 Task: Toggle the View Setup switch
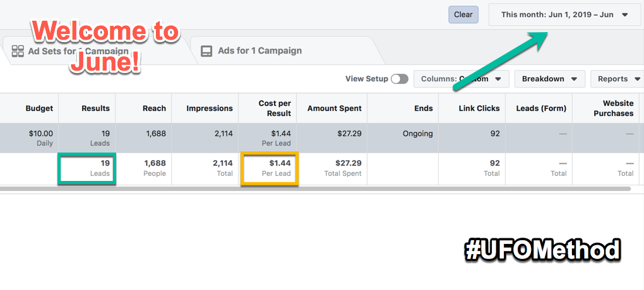tap(399, 79)
